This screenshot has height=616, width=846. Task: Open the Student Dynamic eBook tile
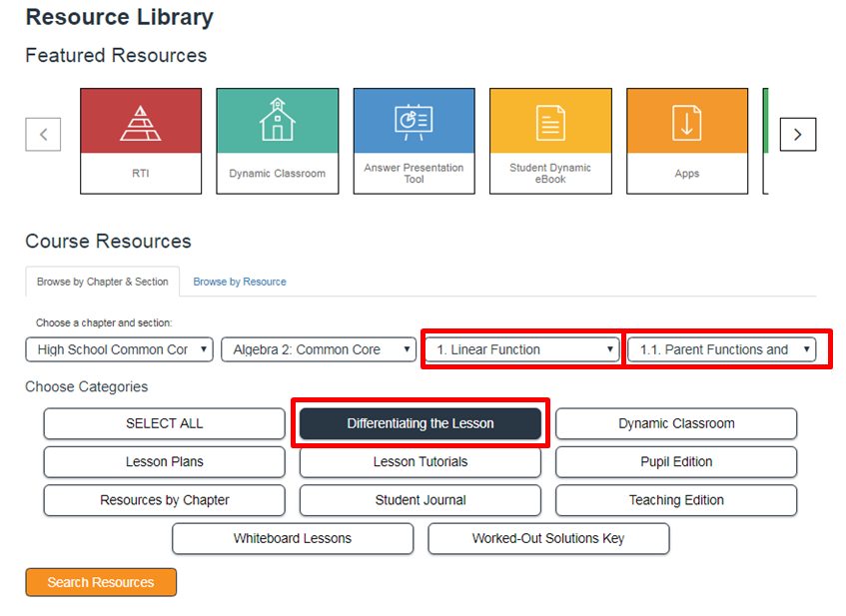(550, 141)
